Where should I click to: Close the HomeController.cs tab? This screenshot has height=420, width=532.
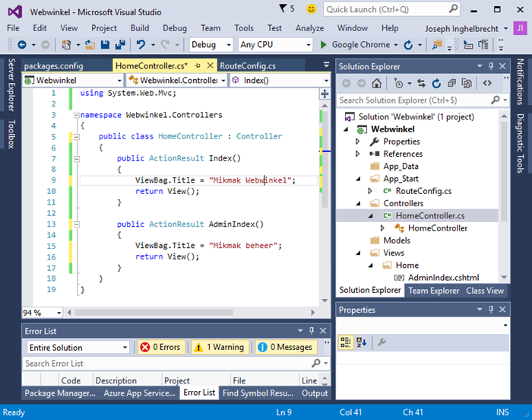pos(211,65)
